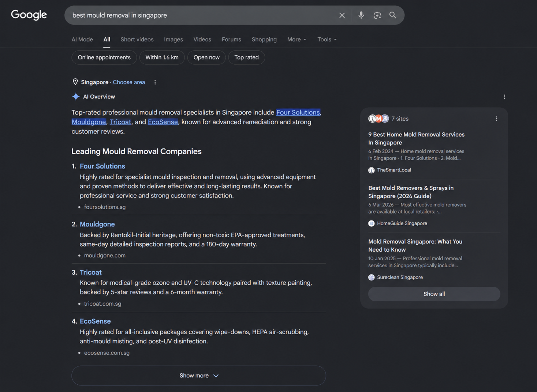Image resolution: width=537 pixels, height=392 pixels.
Task: Open Best Mold Removers & Sprays guide
Action: point(411,192)
